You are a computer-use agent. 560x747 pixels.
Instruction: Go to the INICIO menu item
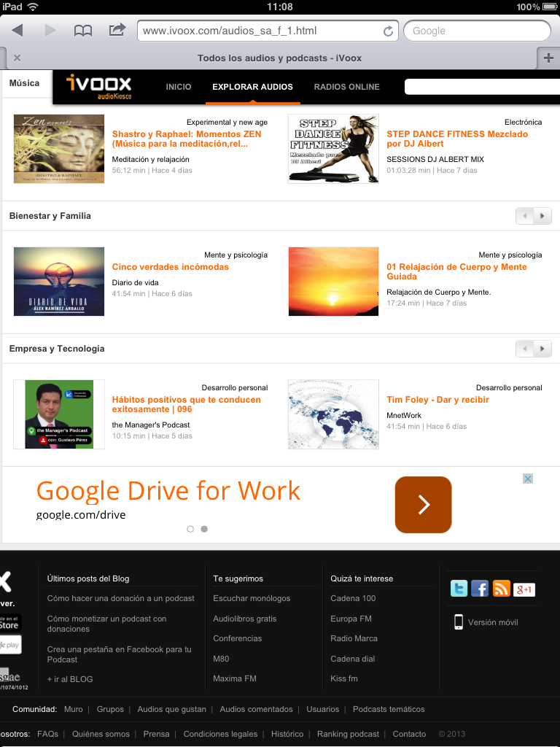click(x=179, y=87)
